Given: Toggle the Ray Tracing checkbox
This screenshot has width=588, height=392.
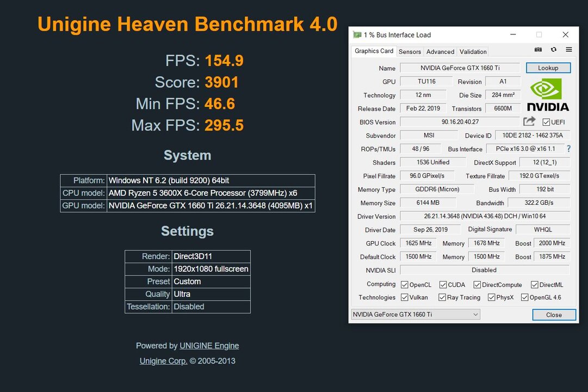Looking at the screenshot, I should (x=442, y=297).
